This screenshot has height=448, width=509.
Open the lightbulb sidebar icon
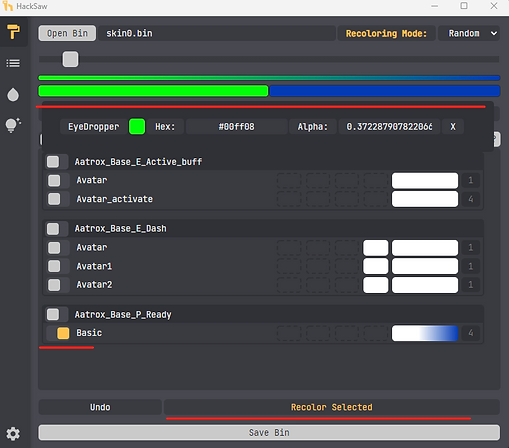pos(13,125)
